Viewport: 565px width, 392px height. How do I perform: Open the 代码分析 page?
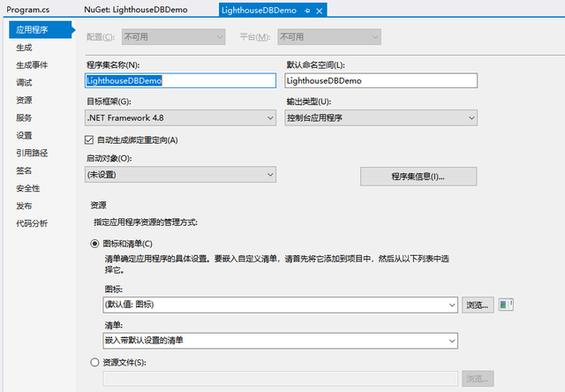pyautogui.click(x=32, y=223)
